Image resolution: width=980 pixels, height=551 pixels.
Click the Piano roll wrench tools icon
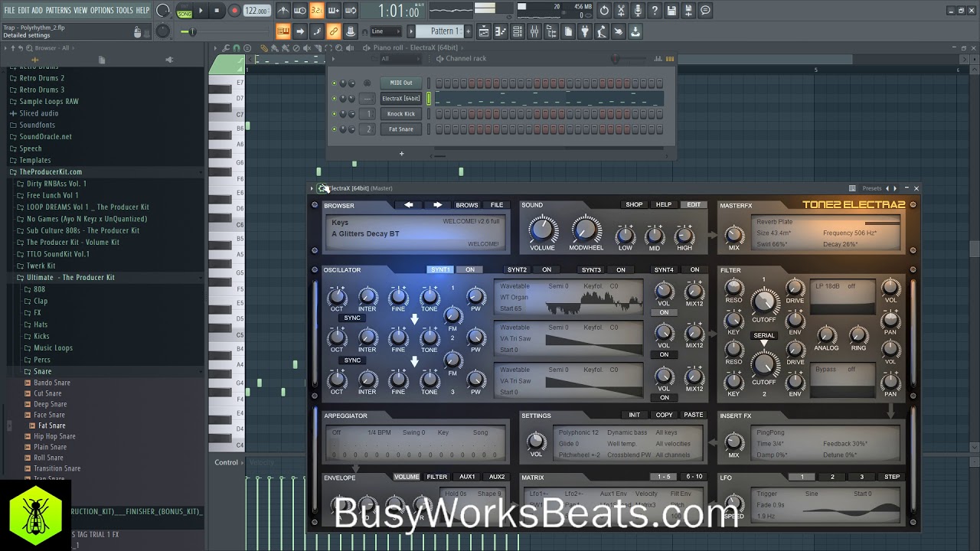click(x=225, y=48)
